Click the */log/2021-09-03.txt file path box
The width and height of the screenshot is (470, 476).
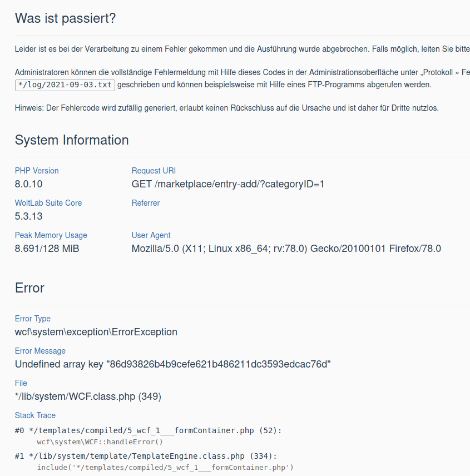pos(65,85)
